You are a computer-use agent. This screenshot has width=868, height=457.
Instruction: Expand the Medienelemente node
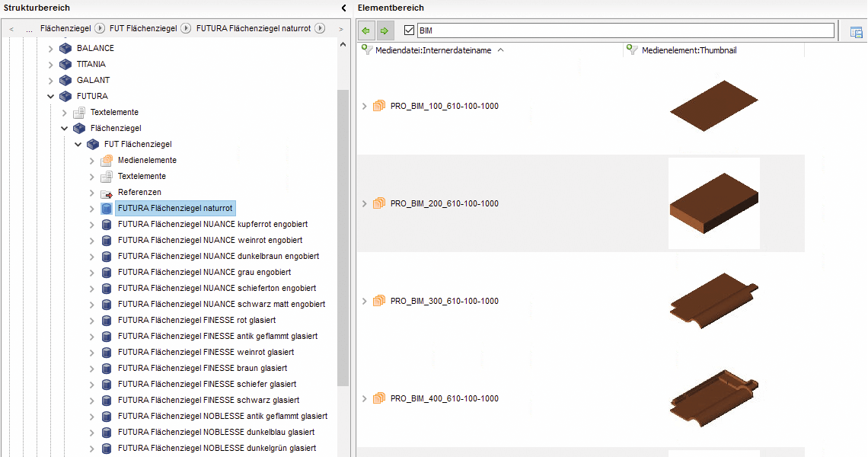coord(92,161)
